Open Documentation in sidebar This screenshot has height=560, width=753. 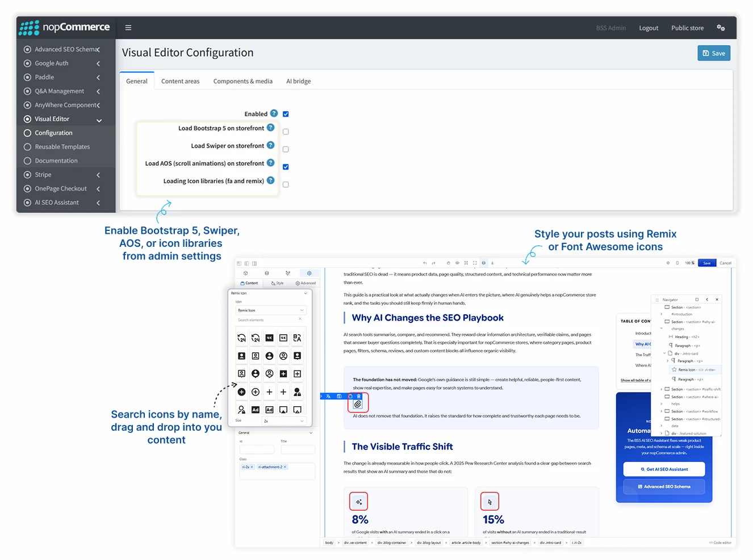coord(56,161)
